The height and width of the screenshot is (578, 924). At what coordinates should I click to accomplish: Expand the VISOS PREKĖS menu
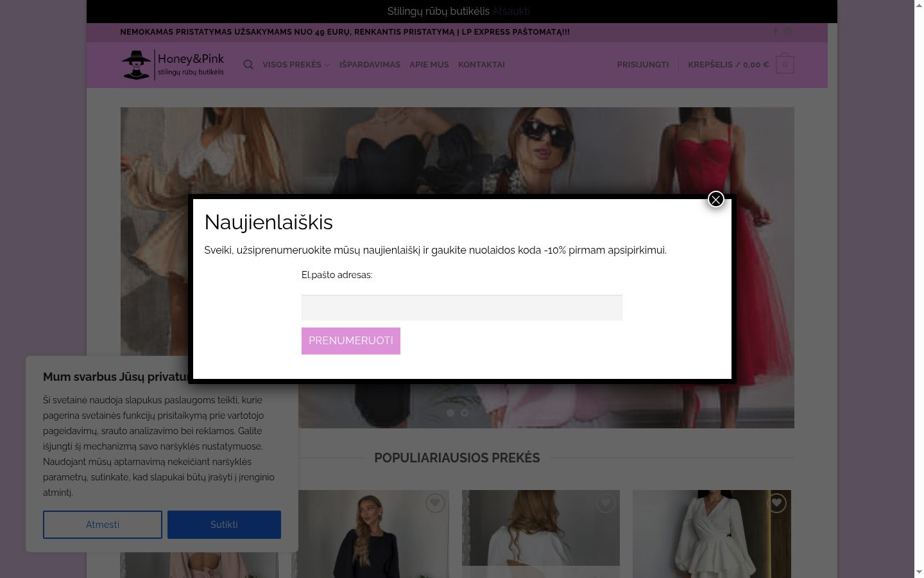tap(296, 65)
